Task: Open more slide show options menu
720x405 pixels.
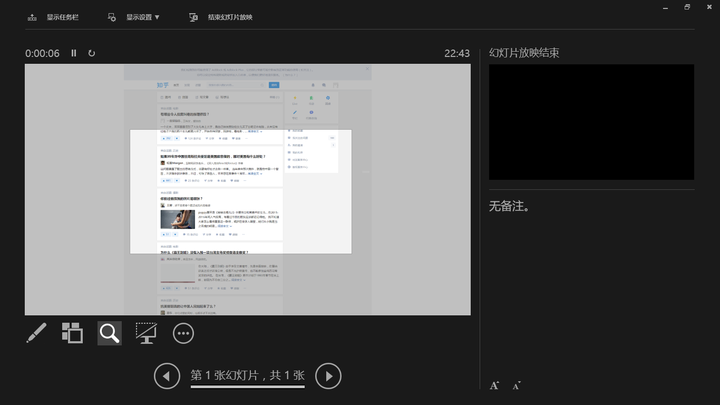Action: click(x=183, y=333)
